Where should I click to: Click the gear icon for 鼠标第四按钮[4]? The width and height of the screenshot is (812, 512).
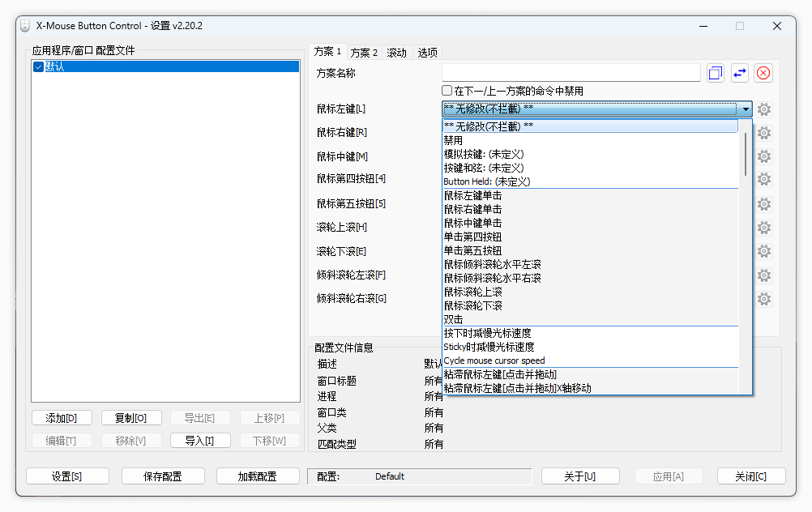coord(763,179)
